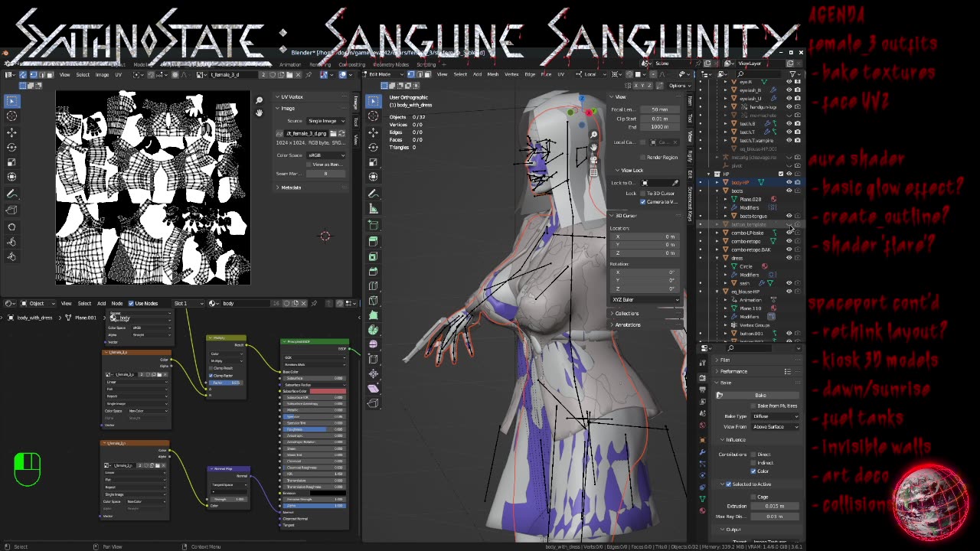Select the Cursor tool in UV editor

pyautogui.click(x=11, y=116)
